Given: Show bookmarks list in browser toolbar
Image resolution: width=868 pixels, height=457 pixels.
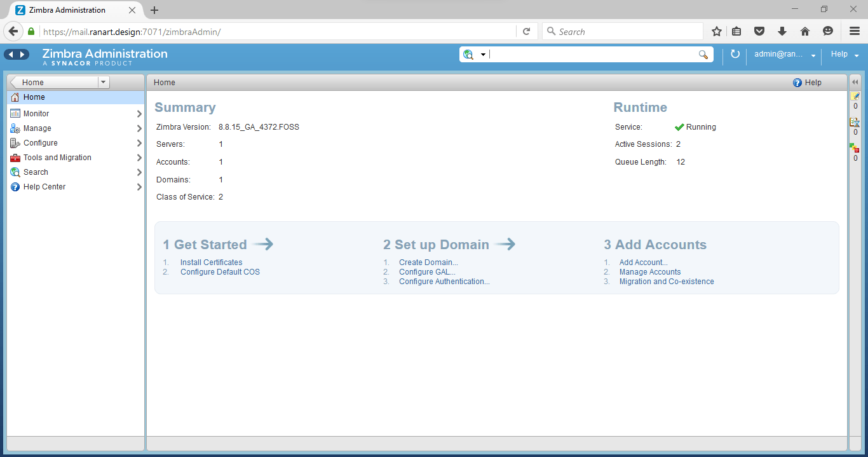Looking at the screenshot, I should (736, 31).
